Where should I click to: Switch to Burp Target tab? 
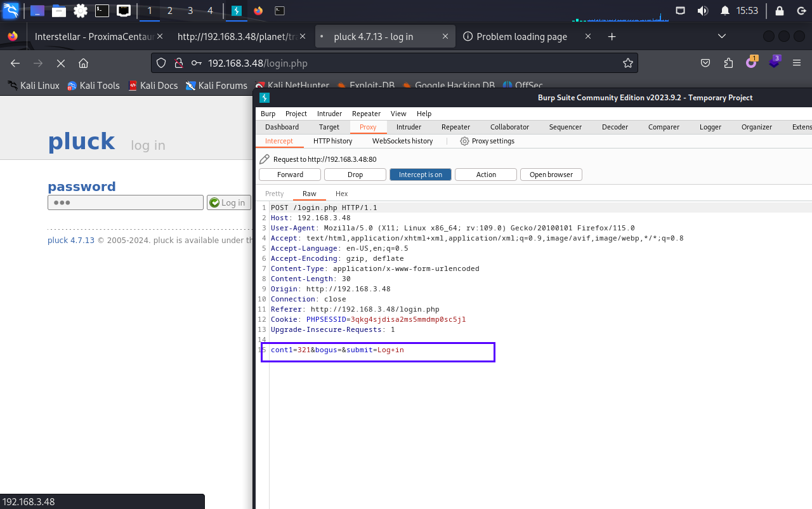pos(329,127)
